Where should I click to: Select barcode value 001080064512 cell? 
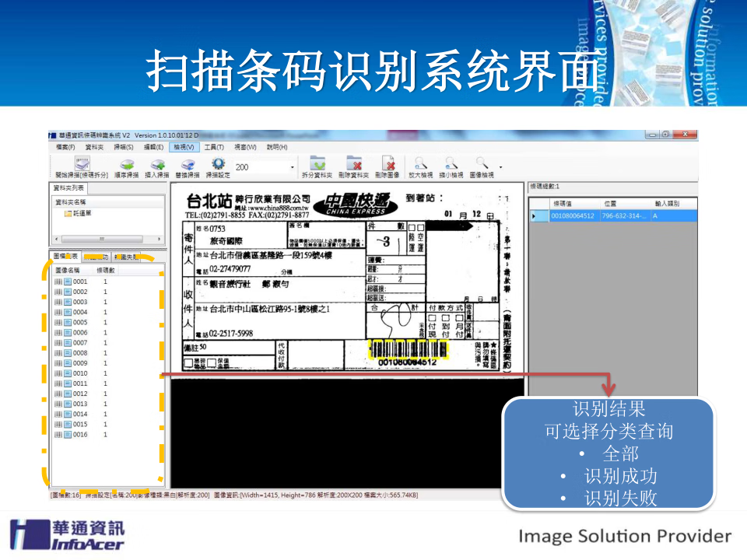[x=573, y=216]
